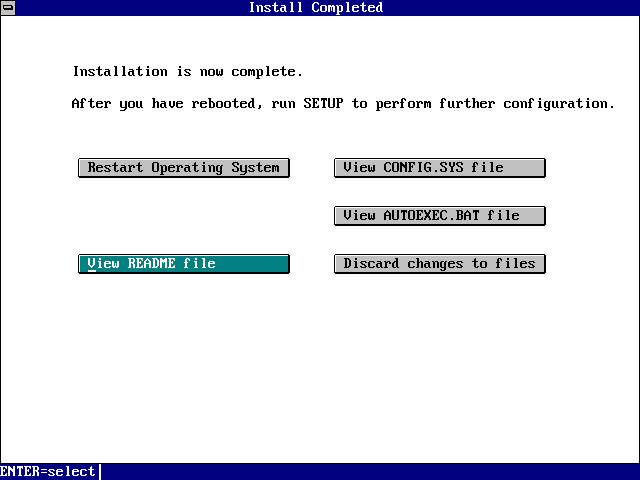640x480 pixels.
Task: Select the highlighted View README file button
Action: [184, 264]
